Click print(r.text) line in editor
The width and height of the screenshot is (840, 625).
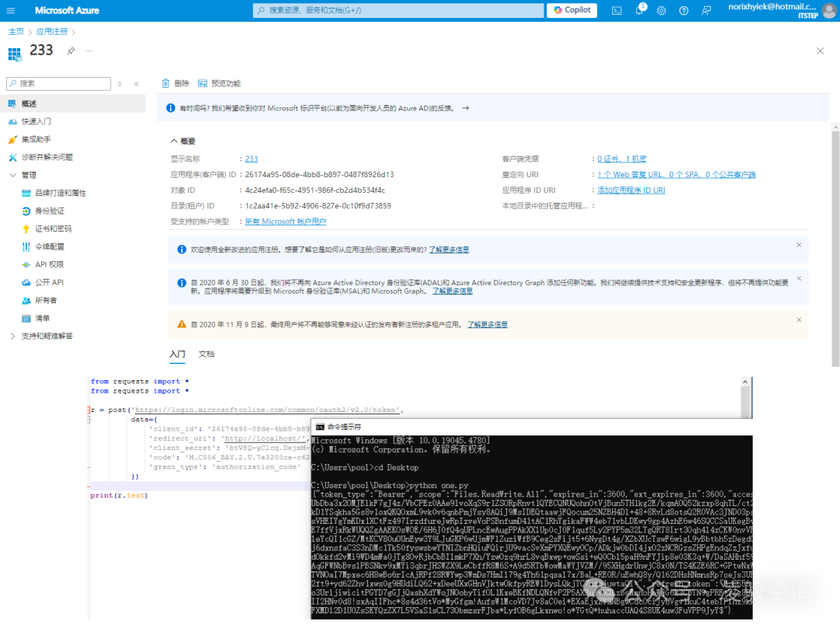119,495
